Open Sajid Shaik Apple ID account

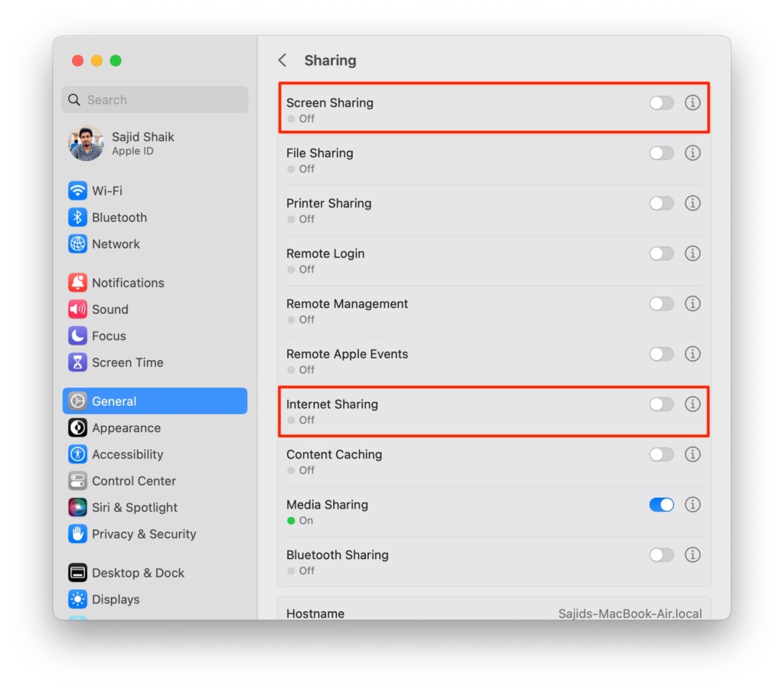point(155,143)
